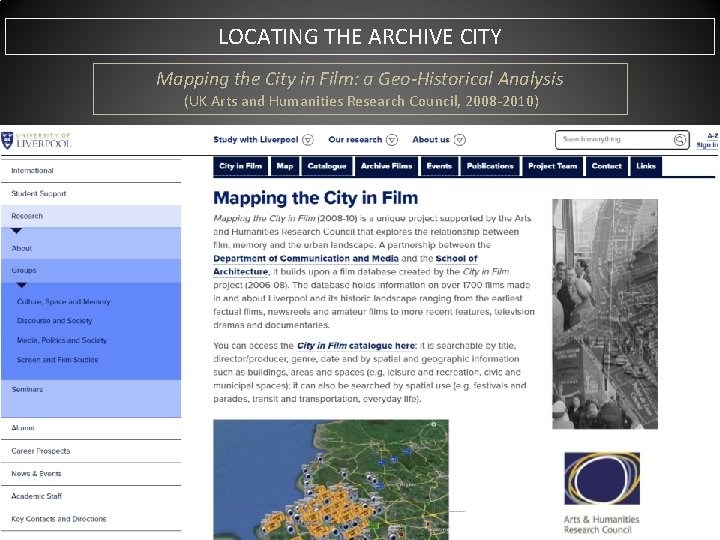The height and width of the screenshot is (540, 720).
Task: Collapse the Groups section arrow in sidebar
Action: coord(22,285)
